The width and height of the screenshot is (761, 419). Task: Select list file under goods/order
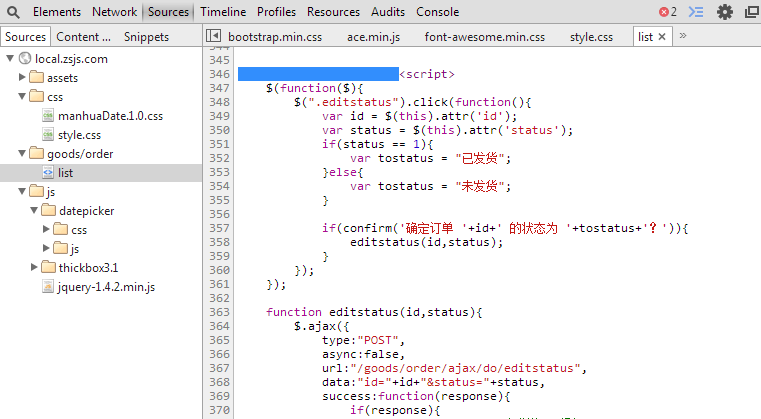[65, 173]
